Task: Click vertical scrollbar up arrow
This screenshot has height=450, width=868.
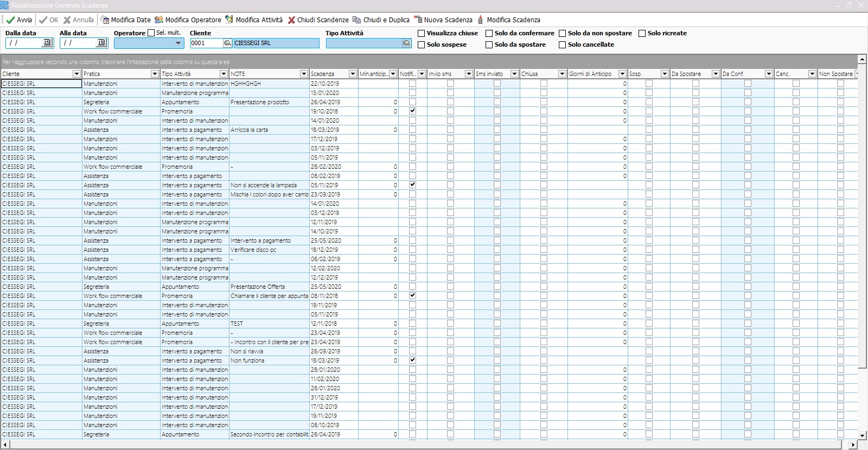Action: (862, 59)
